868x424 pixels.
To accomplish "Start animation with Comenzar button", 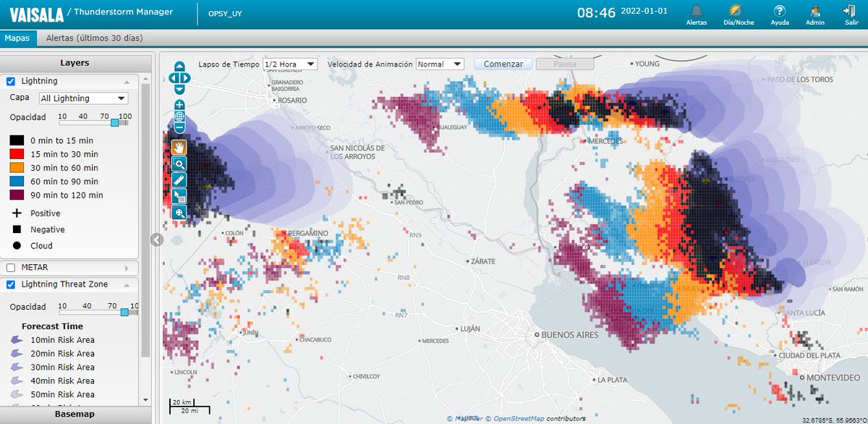I will [503, 64].
